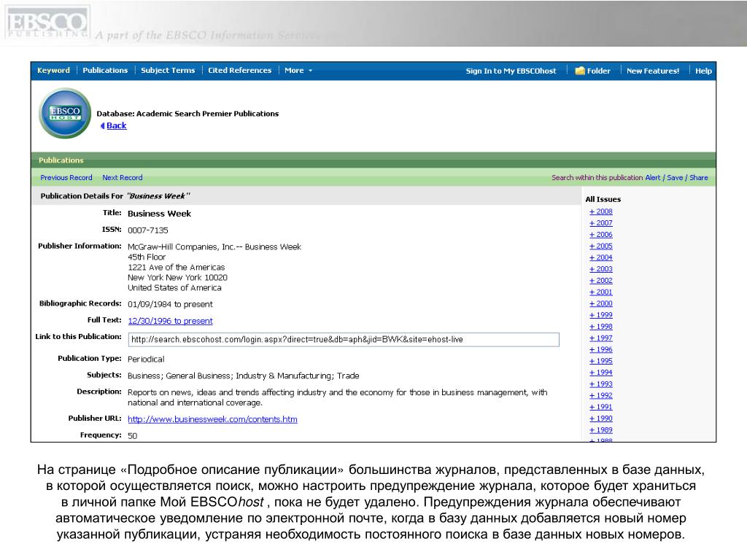Click the Publications section header
747x560 pixels.
click(x=61, y=160)
